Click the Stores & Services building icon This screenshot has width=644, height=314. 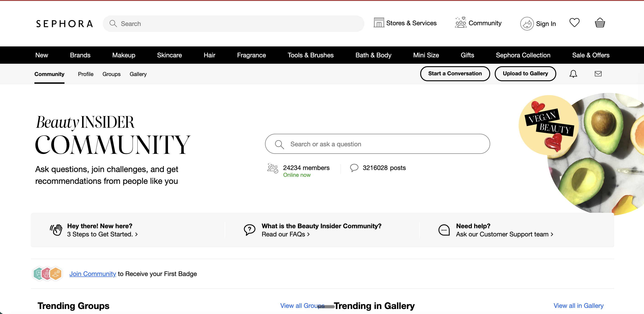[379, 23]
